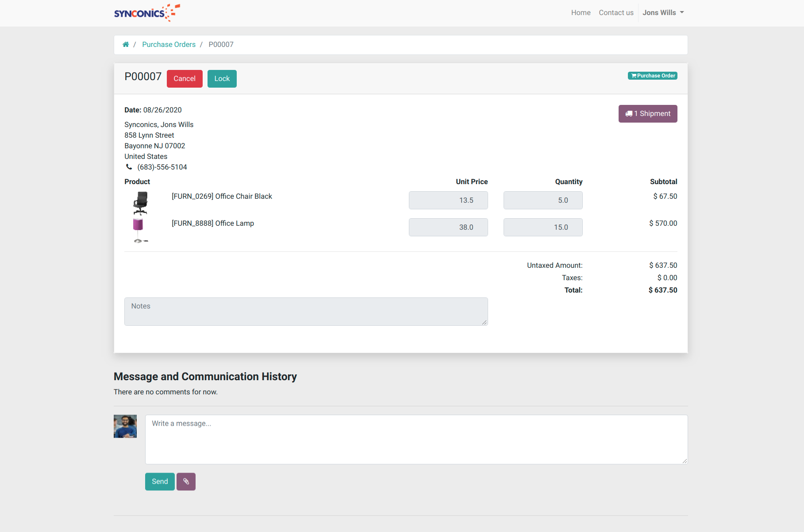Expand the Jons Wills user dropdown
The height and width of the screenshot is (532, 804).
(663, 13)
